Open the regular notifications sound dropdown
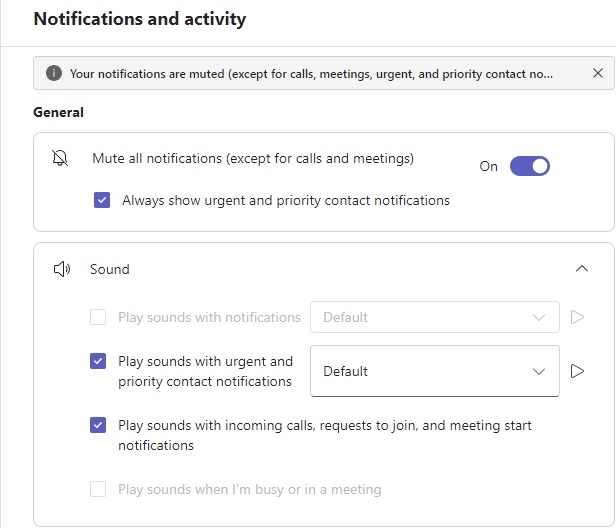Screen dimensions: 616x528 [434, 317]
